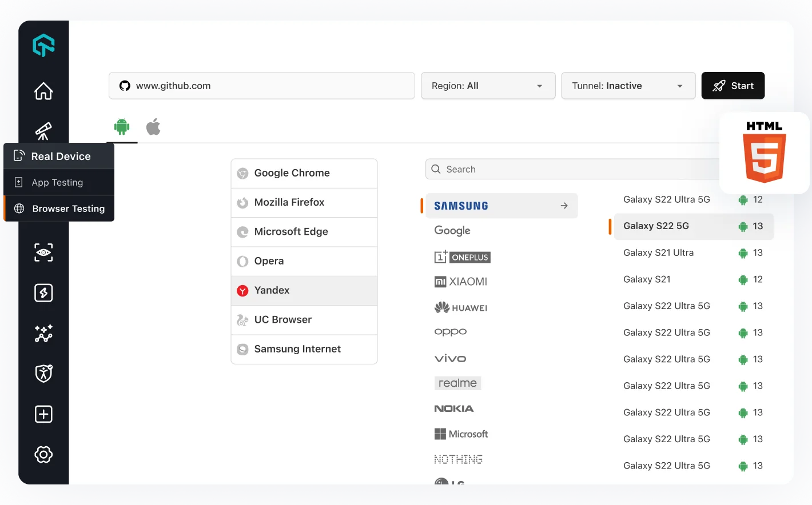Click the accessibility shield icon
This screenshot has width=812, height=505.
43,374
